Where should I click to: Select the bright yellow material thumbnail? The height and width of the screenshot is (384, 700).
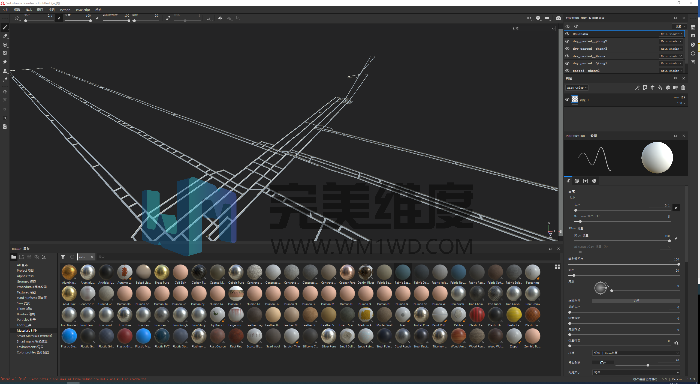pos(514,315)
